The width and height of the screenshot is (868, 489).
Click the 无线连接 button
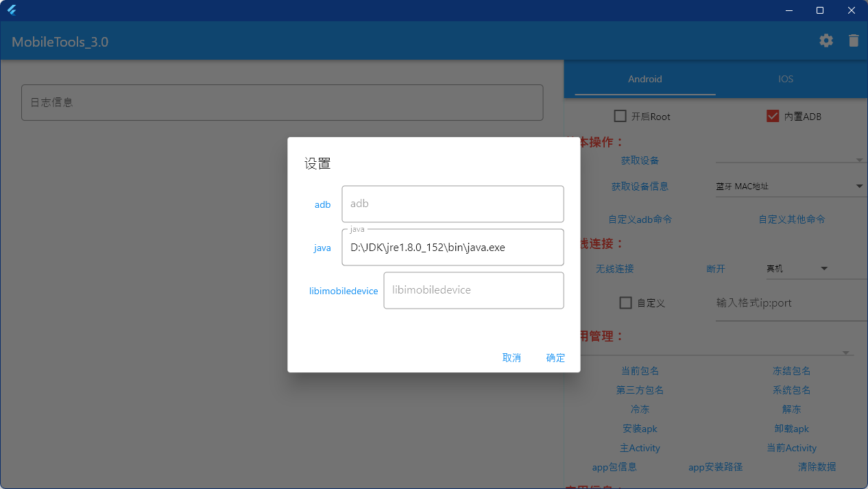pyautogui.click(x=615, y=269)
